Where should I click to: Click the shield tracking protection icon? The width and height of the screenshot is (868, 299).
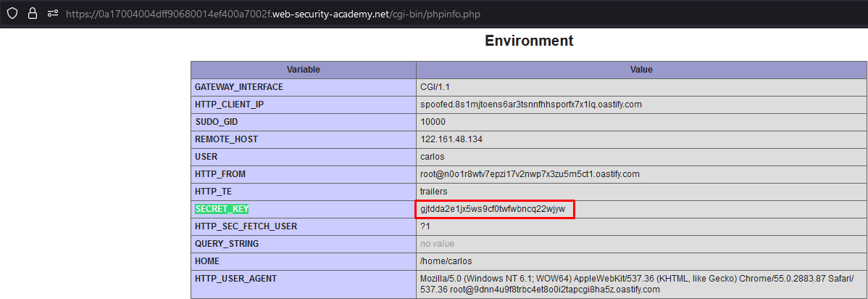(12, 13)
